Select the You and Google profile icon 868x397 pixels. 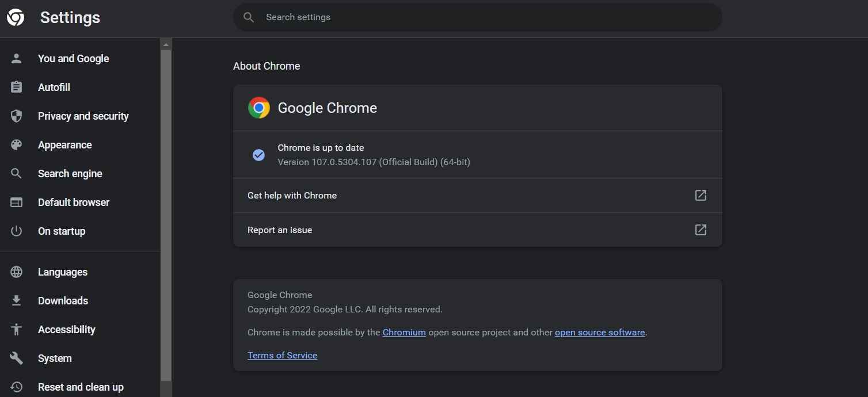pyautogui.click(x=16, y=58)
